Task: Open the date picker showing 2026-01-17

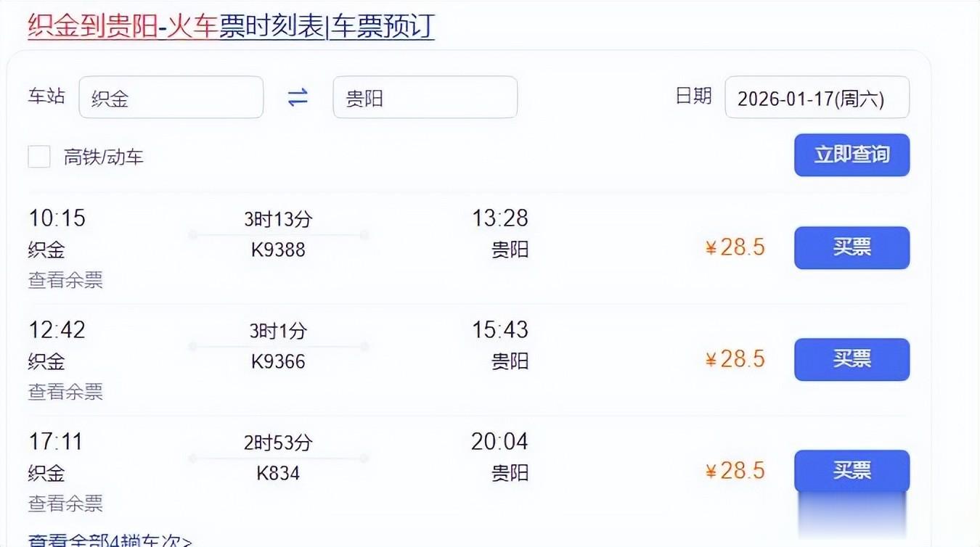Action: point(817,97)
